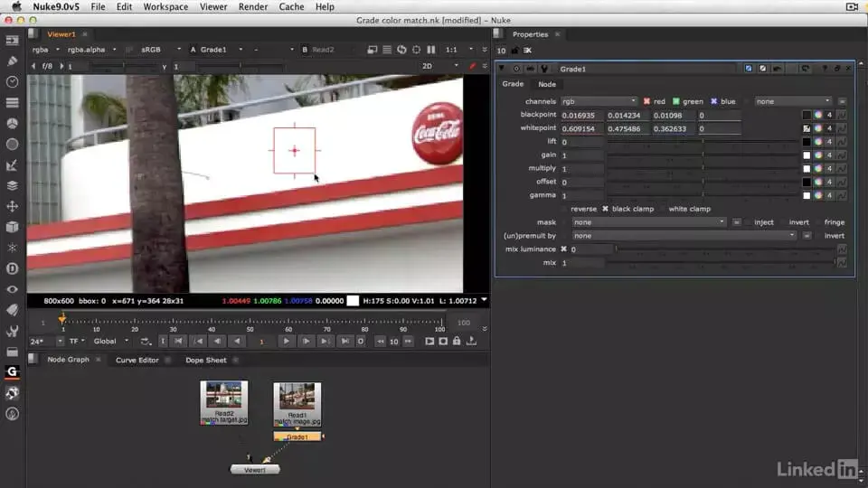Open the Render menu
This screenshot has width=868, height=488.
tap(253, 6)
